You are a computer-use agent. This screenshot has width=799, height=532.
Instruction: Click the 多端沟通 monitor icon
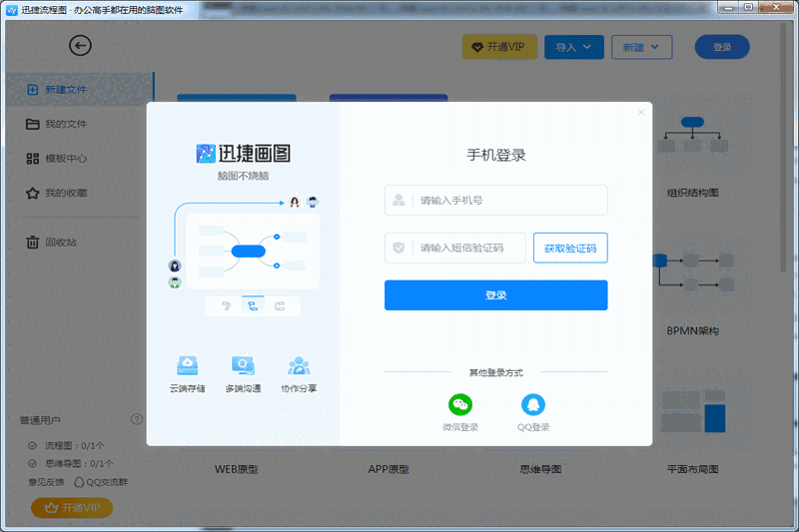[243, 365]
